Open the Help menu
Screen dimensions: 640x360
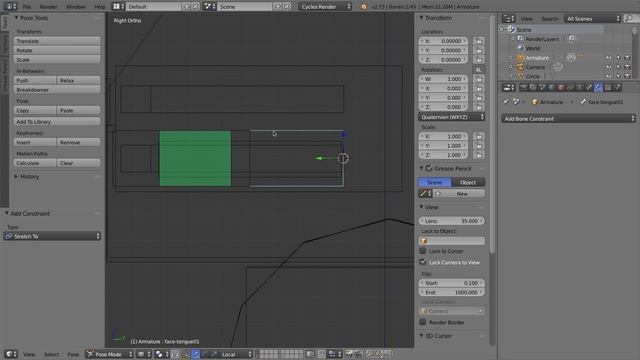100,7
